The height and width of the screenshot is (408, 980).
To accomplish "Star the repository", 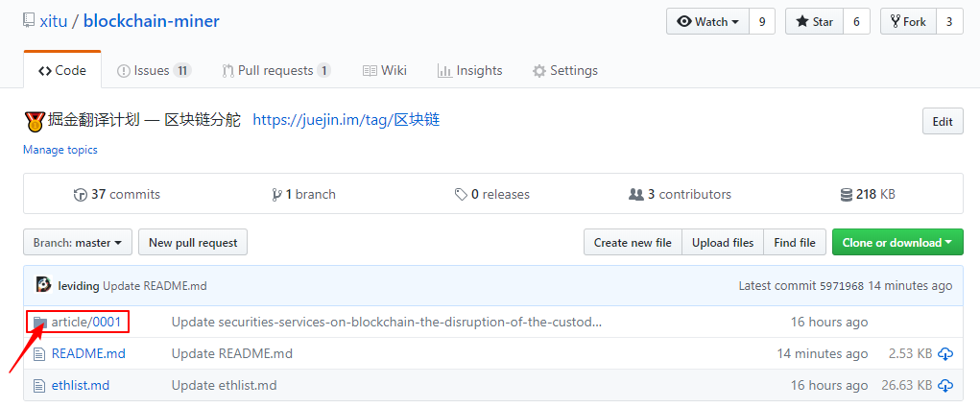I will pos(814,22).
